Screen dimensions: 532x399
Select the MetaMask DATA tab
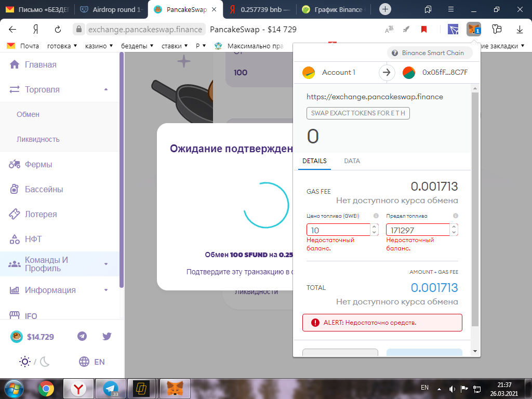tap(352, 161)
